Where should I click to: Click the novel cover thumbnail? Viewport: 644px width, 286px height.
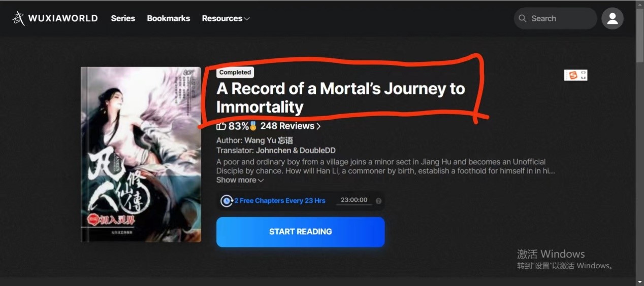[141, 155]
